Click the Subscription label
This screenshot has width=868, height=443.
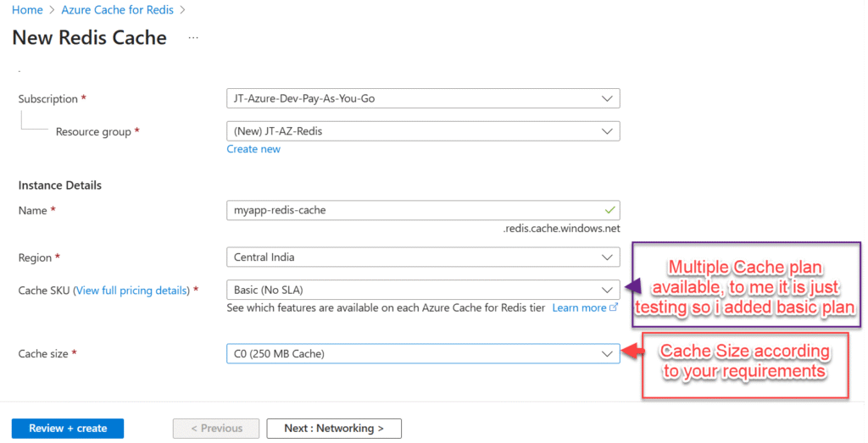[x=47, y=99]
